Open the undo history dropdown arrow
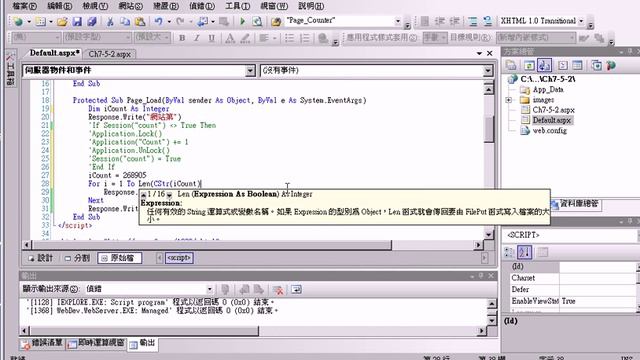The width and height of the screenshot is (640, 360). tap(169, 21)
